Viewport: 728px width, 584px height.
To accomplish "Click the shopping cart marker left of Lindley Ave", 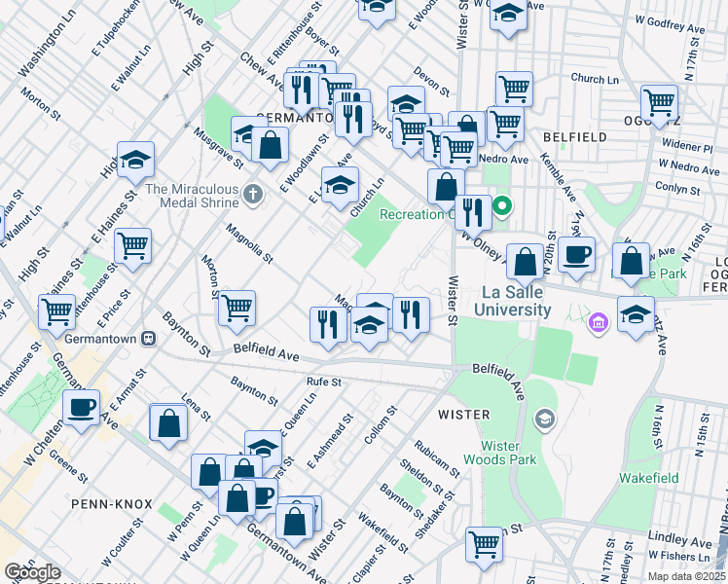I will click(485, 544).
